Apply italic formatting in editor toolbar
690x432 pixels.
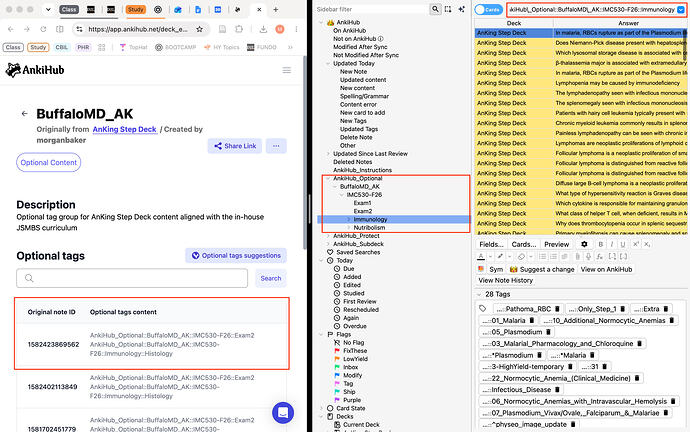[612, 244]
